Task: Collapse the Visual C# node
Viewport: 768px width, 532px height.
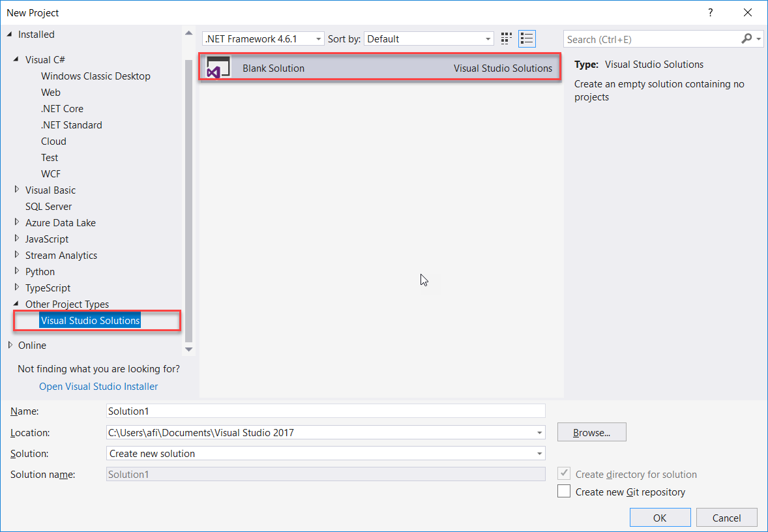Action: pos(16,59)
